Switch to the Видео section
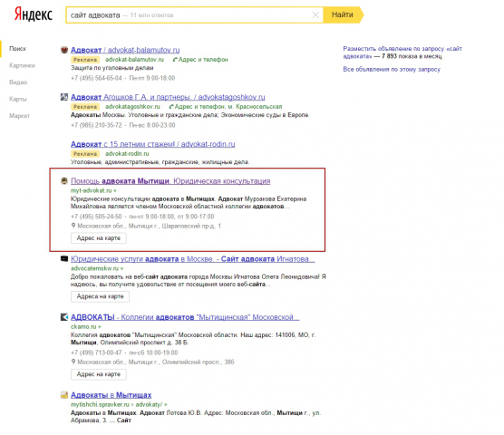This screenshot has width=504, height=435. [x=18, y=82]
